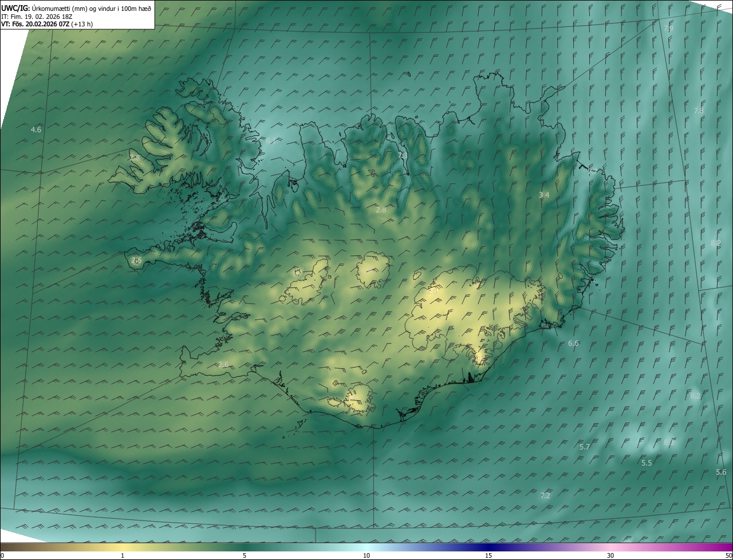Click the 4.6 value label over the ocean

pyautogui.click(x=36, y=130)
